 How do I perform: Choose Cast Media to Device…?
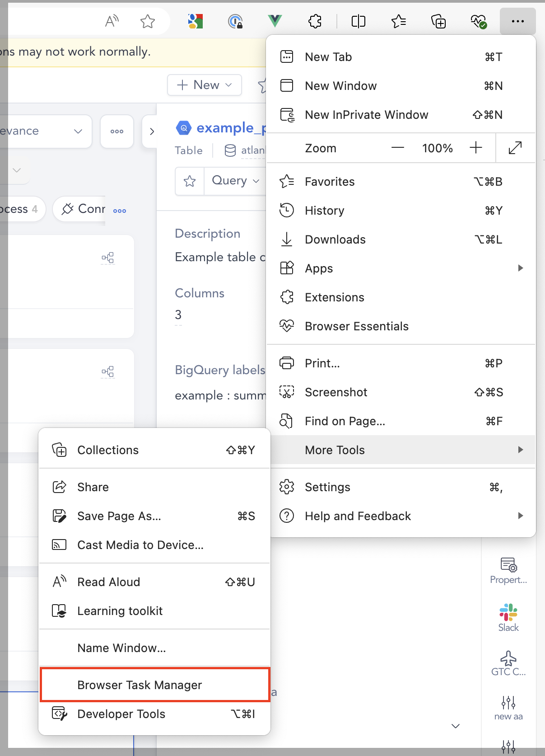(x=154, y=545)
